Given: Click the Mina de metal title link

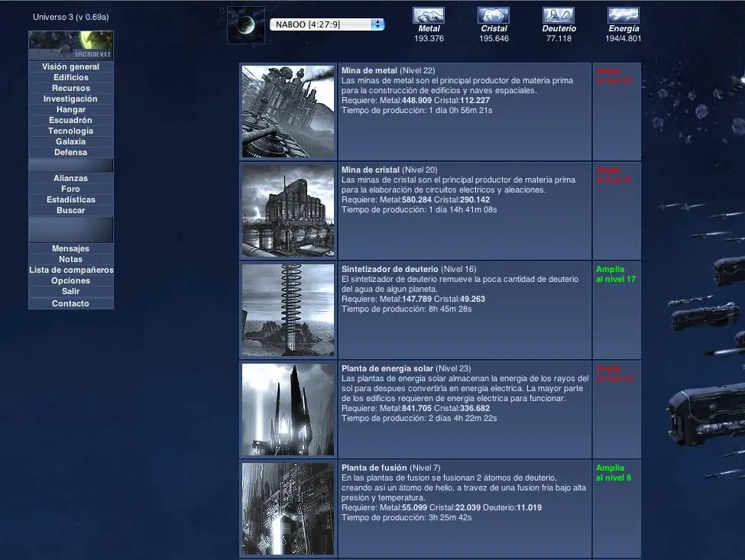Looking at the screenshot, I should coord(369,70).
